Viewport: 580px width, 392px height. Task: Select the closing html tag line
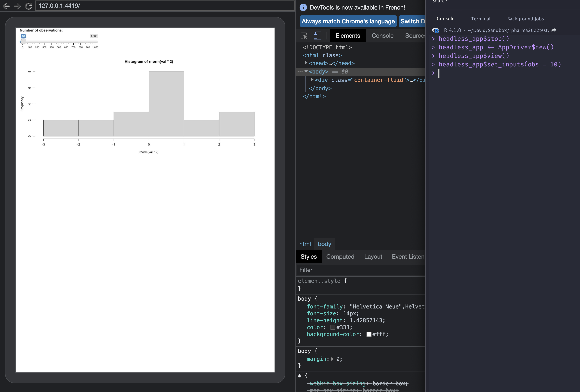[x=314, y=96]
